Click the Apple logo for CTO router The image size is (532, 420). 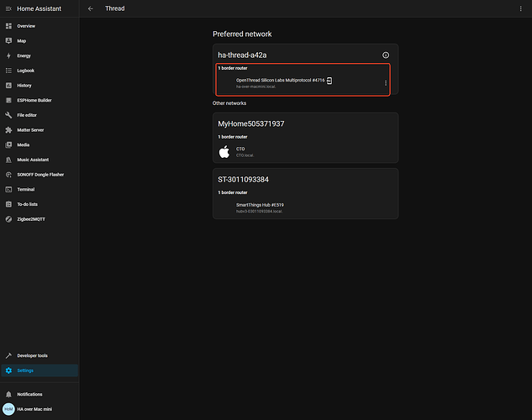pos(224,152)
